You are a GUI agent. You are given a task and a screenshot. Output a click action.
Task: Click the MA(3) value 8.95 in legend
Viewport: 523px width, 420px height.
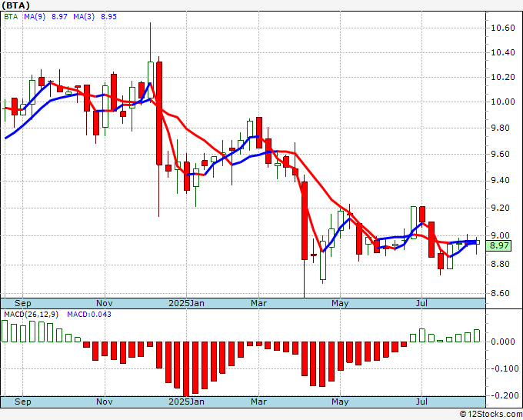[x=108, y=17]
